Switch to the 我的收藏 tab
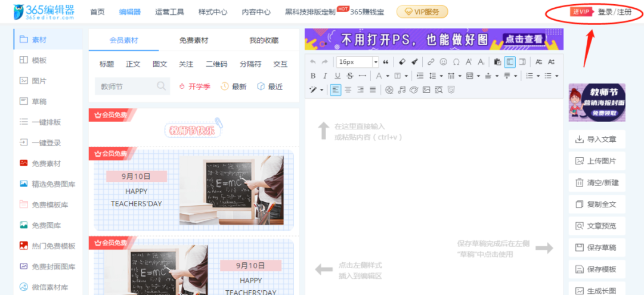This screenshot has height=295, width=644. [x=264, y=40]
